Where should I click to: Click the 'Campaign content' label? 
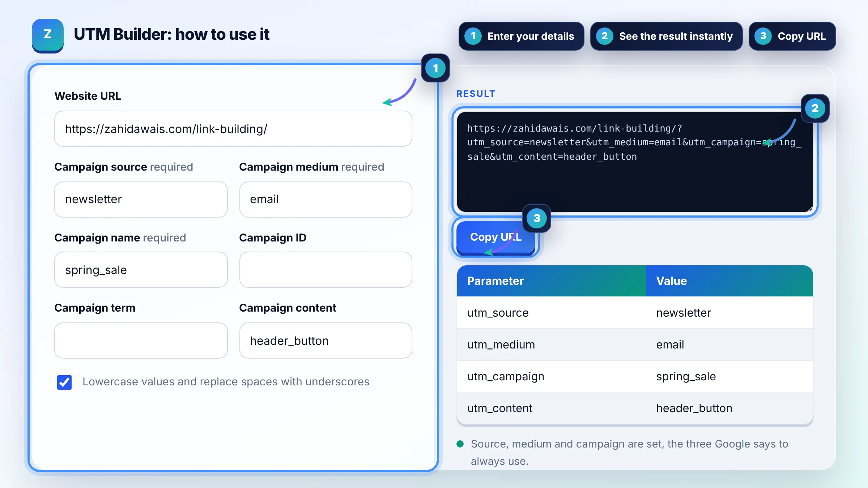point(288,308)
